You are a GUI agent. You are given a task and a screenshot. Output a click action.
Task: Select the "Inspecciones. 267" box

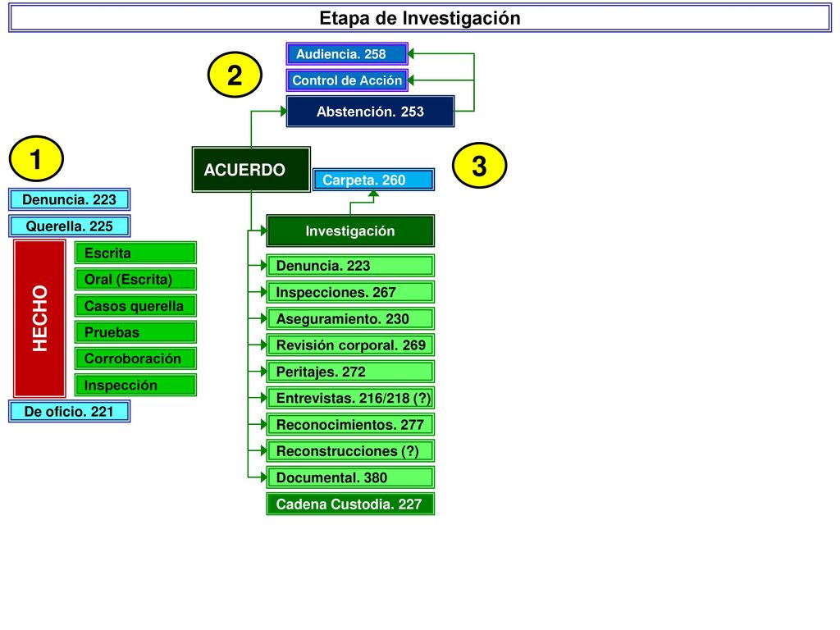click(x=350, y=293)
